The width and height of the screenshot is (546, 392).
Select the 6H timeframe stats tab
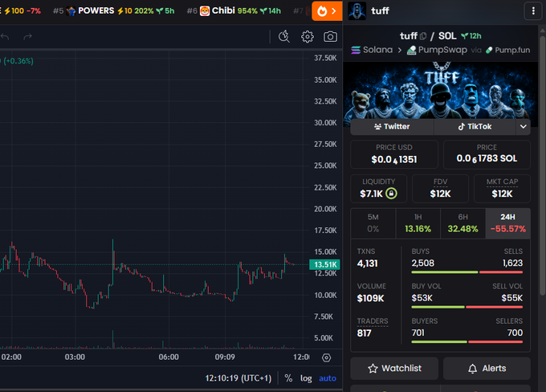click(x=462, y=223)
